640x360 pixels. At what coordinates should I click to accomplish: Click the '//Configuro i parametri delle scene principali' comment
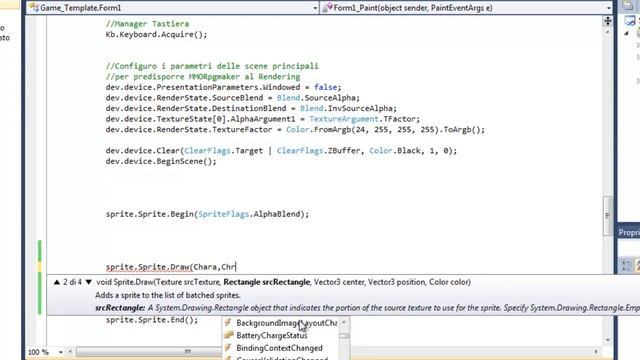pyautogui.click(x=212, y=66)
